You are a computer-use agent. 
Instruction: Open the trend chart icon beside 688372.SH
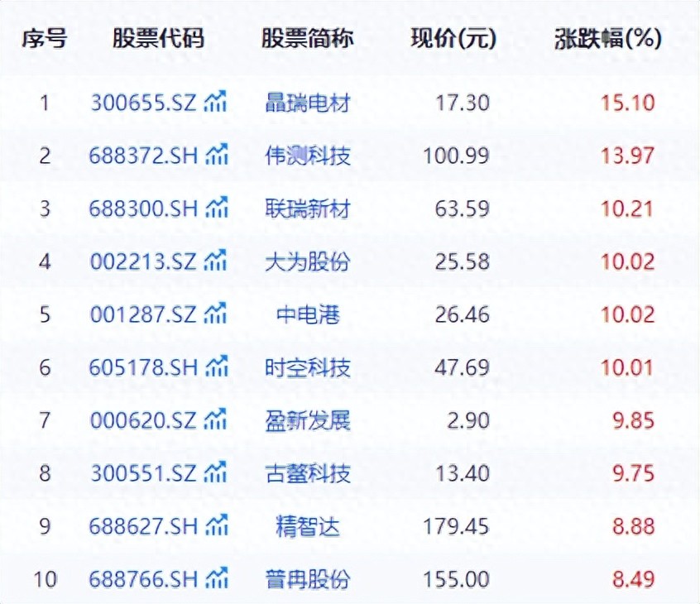point(217,156)
